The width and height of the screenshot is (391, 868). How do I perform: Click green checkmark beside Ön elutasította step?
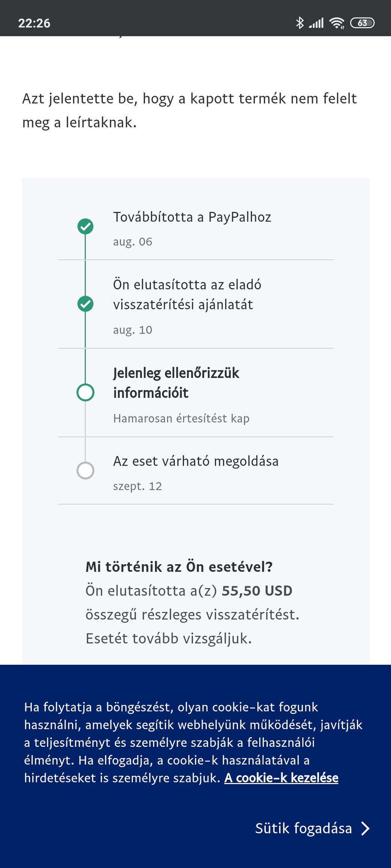coord(86,304)
